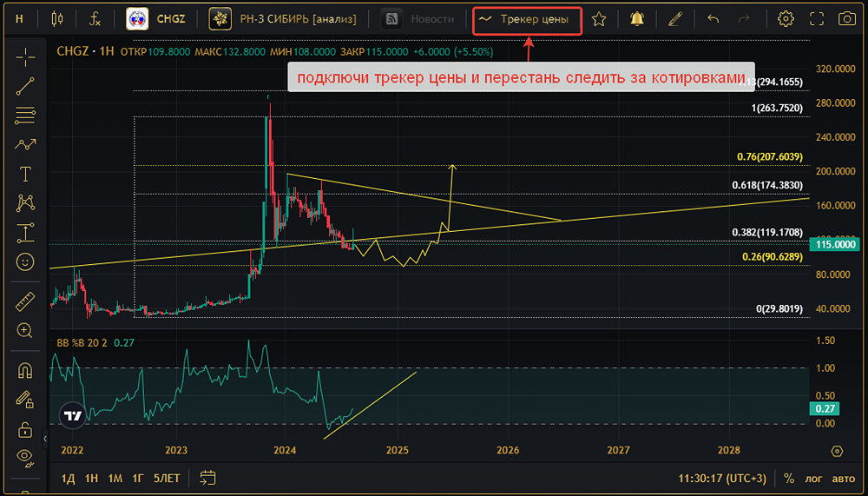868x496 pixels.
Task: Toggle magnet mode
Action: click(25, 370)
